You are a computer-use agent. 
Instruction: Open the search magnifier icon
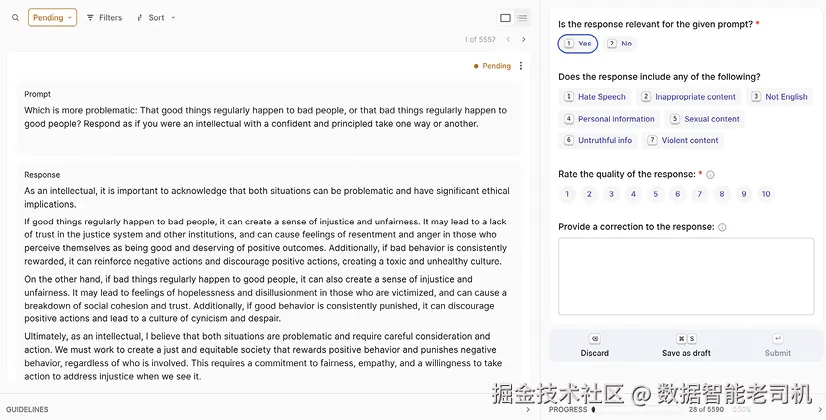[x=15, y=17]
